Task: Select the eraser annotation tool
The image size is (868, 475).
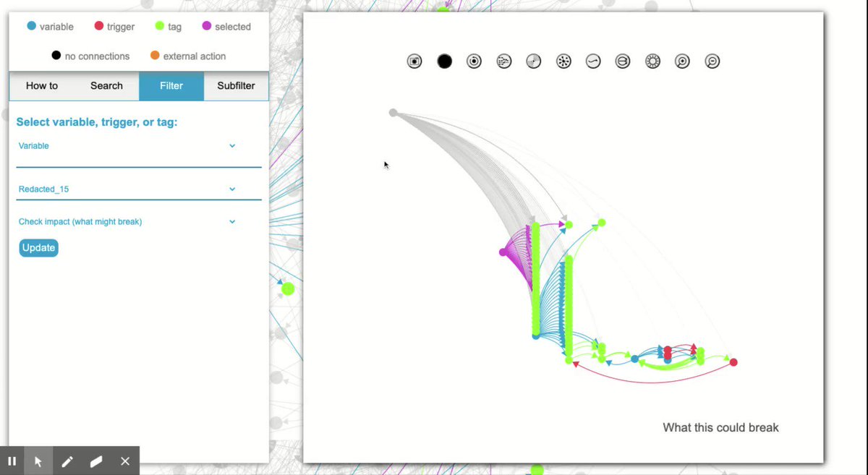Action: coord(96,461)
